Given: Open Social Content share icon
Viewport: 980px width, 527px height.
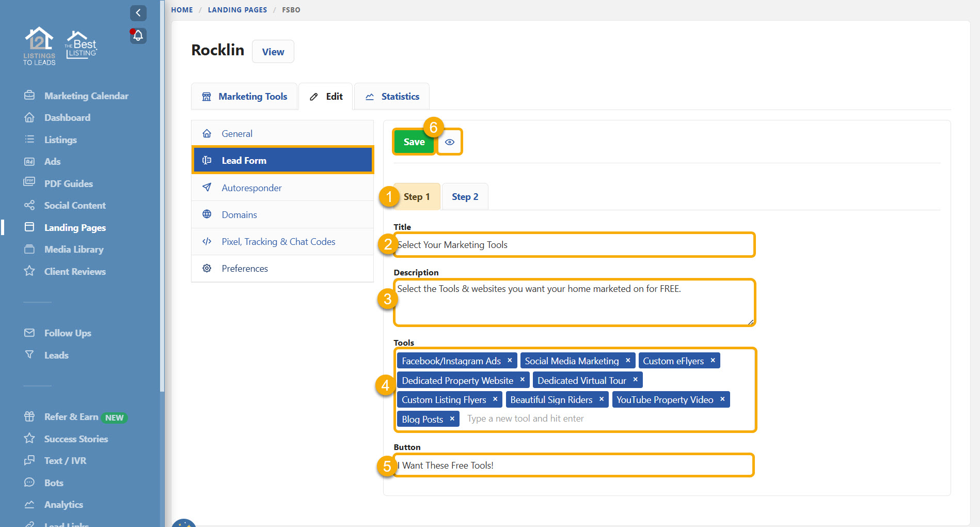Looking at the screenshot, I should (29, 206).
